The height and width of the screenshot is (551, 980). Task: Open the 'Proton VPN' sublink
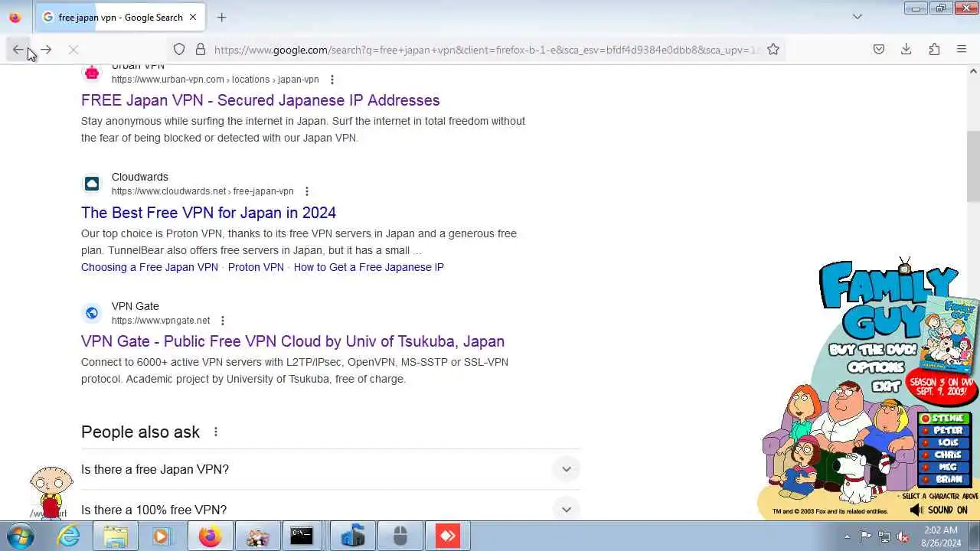click(256, 267)
